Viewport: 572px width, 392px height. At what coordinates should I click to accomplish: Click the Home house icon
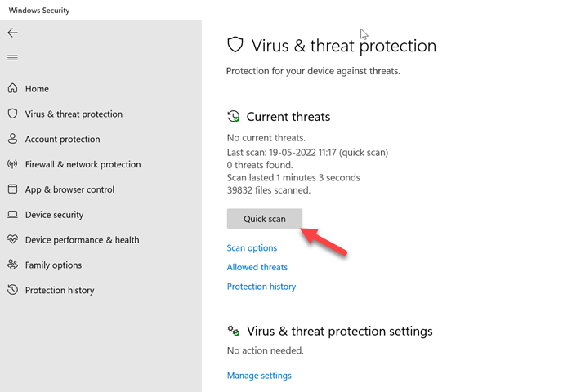12,89
